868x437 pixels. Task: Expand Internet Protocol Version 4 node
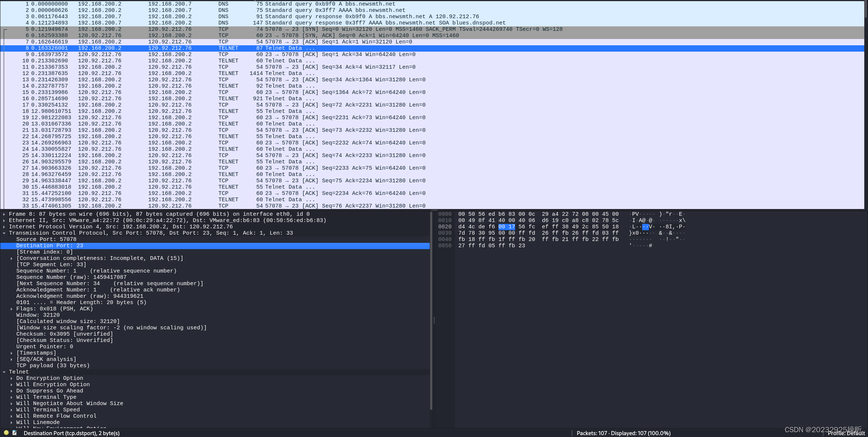click(4, 227)
